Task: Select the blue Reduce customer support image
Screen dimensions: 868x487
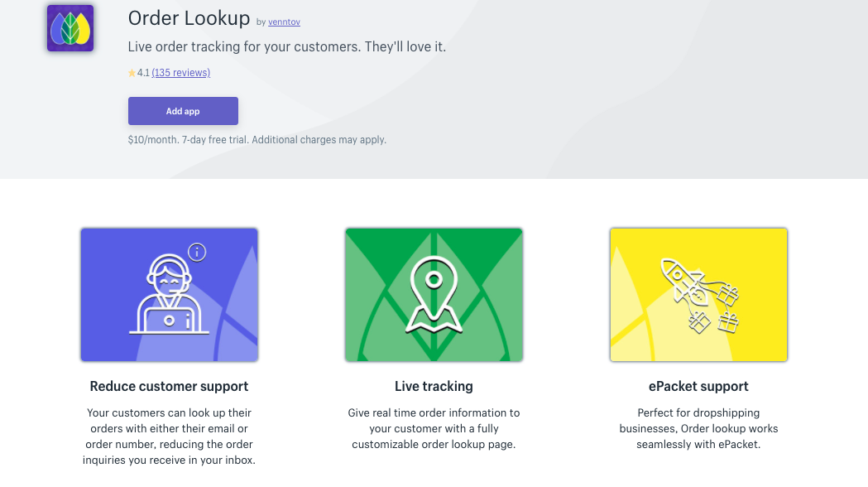Action: (170, 295)
